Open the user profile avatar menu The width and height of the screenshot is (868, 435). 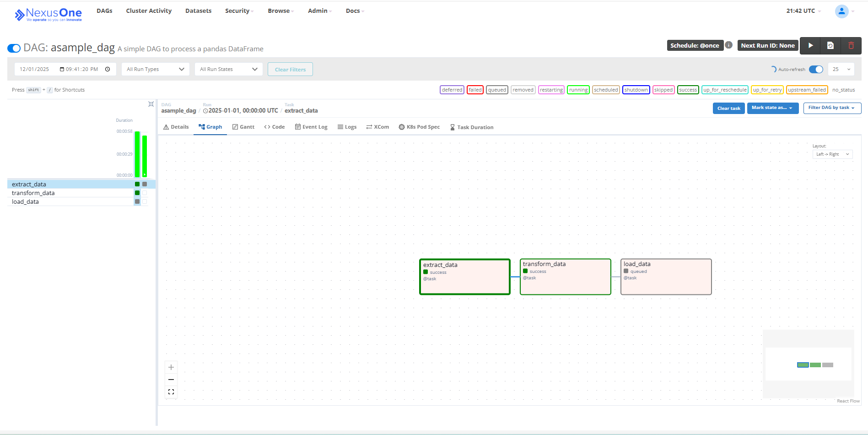point(842,11)
